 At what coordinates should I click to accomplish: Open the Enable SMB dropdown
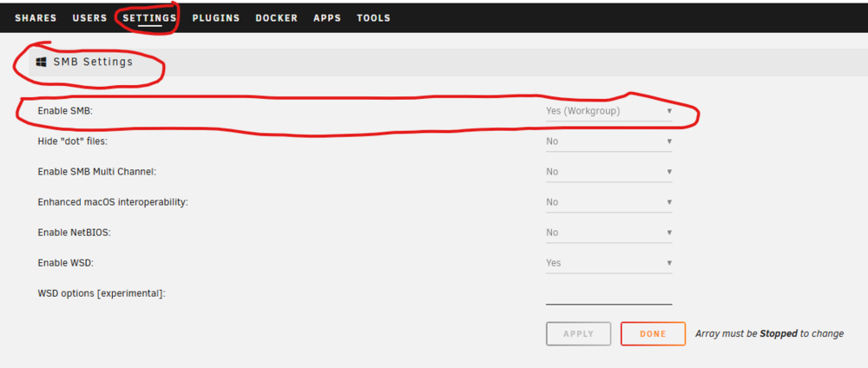click(609, 111)
